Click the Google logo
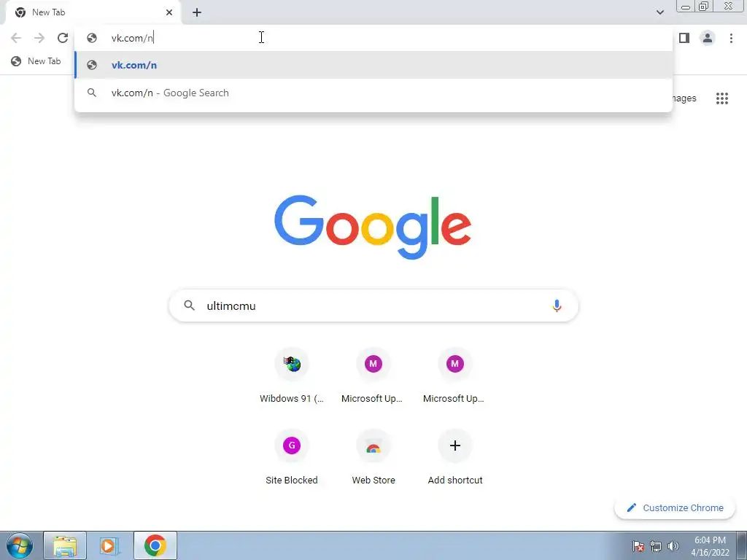This screenshot has width=747, height=560. (x=373, y=227)
